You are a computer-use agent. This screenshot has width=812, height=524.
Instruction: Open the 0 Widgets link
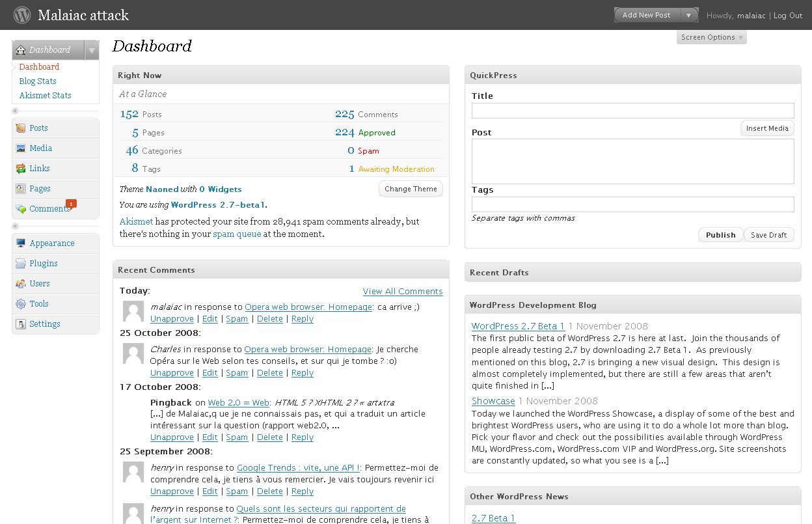tap(221, 189)
